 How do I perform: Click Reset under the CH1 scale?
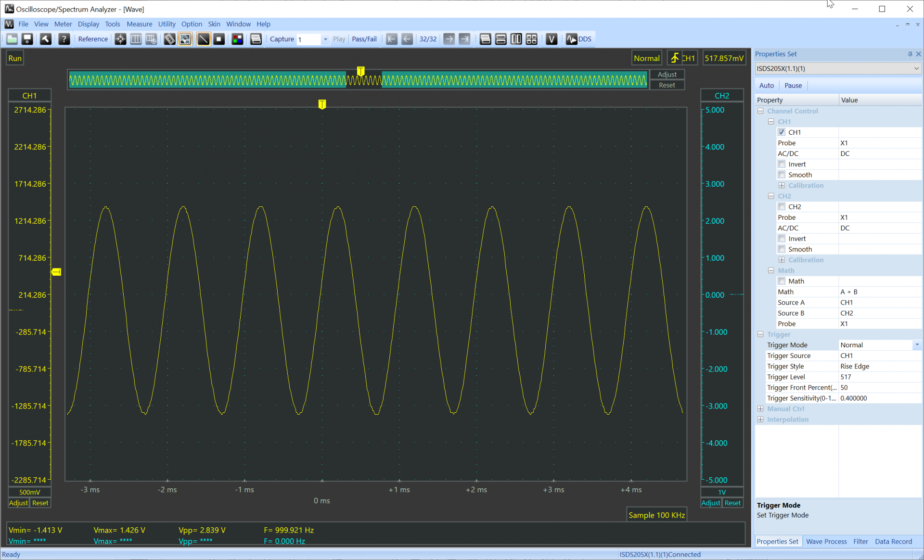pyautogui.click(x=40, y=503)
